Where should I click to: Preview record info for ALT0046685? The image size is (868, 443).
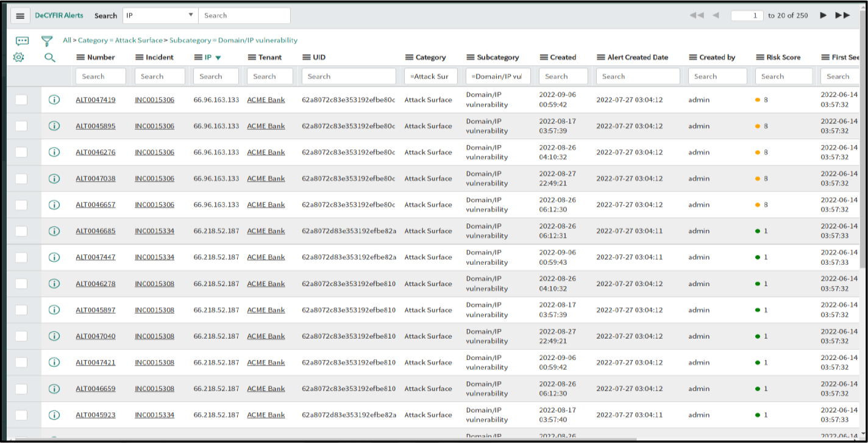(54, 231)
